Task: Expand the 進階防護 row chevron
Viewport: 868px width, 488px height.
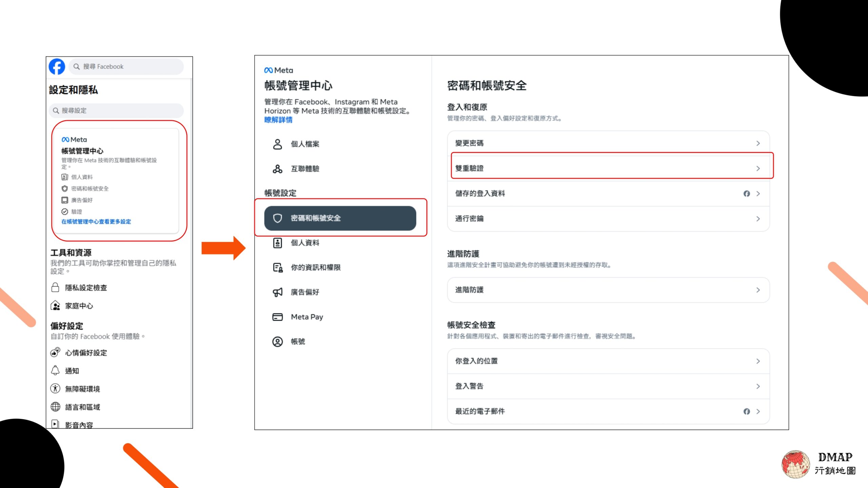Action: [x=758, y=290]
